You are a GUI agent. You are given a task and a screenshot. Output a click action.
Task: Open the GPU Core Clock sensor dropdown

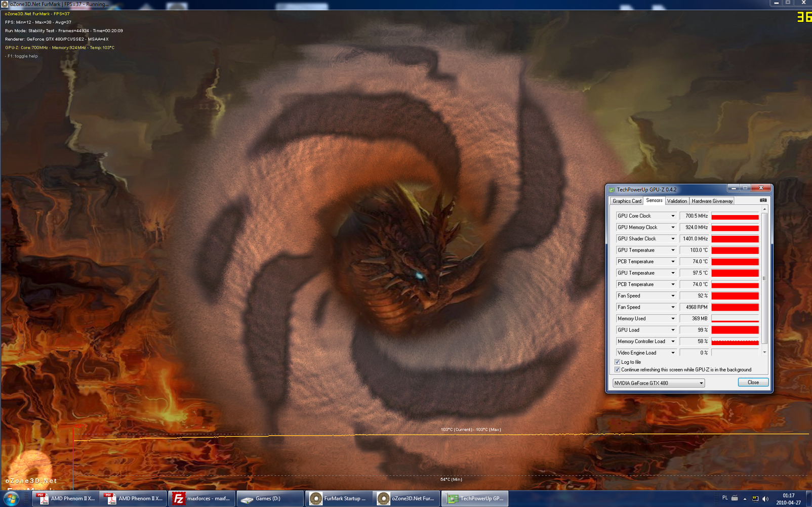pyautogui.click(x=673, y=216)
